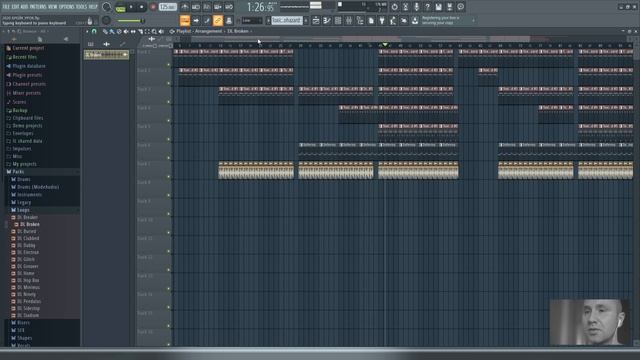This screenshot has width=640, height=360.
Task: Click the green playhead marker on timeline
Action: coord(385,45)
